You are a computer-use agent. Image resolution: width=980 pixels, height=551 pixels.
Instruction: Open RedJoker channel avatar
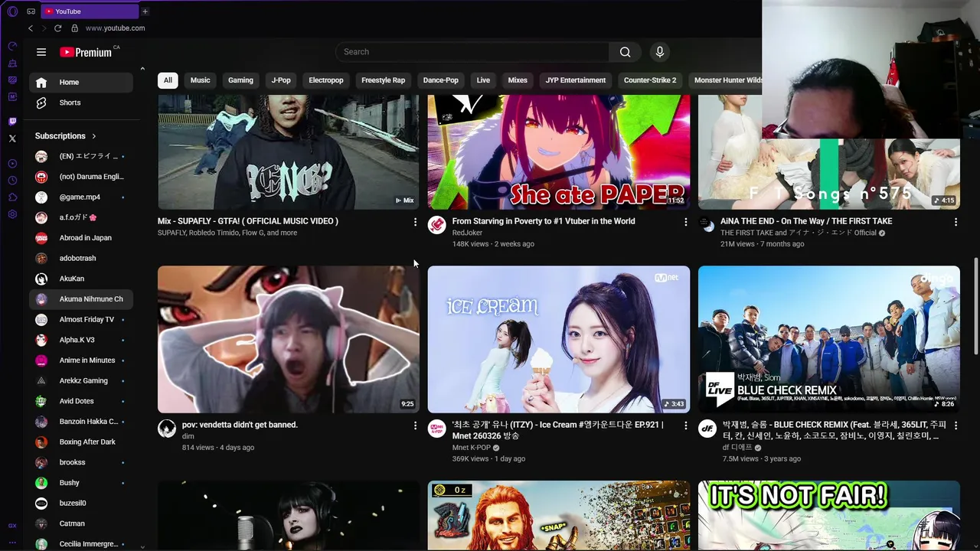[437, 225]
